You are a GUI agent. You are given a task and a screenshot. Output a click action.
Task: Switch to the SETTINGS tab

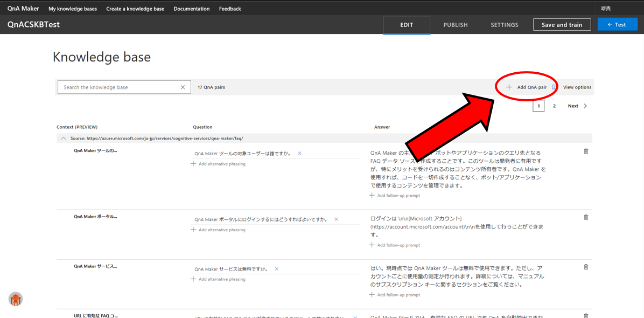coord(505,25)
